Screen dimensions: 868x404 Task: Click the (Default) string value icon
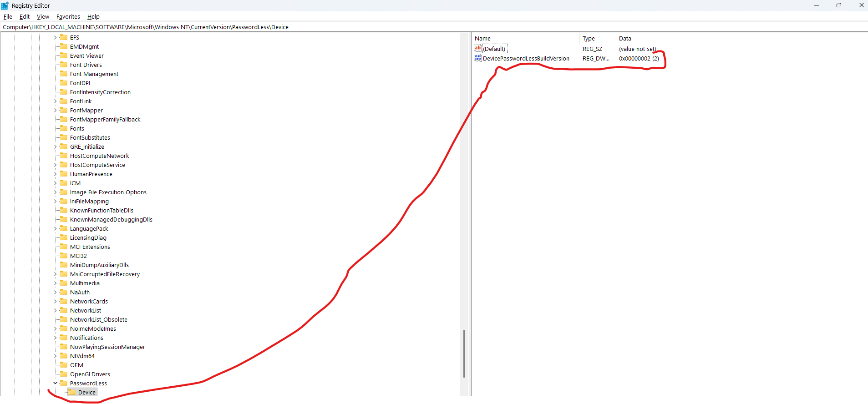(478, 48)
